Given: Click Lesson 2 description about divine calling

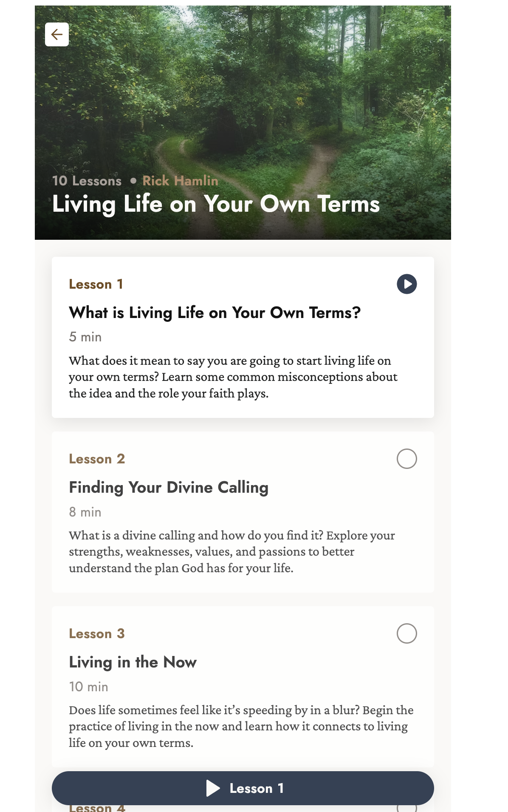Looking at the screenshot, I should pos(232,552).
